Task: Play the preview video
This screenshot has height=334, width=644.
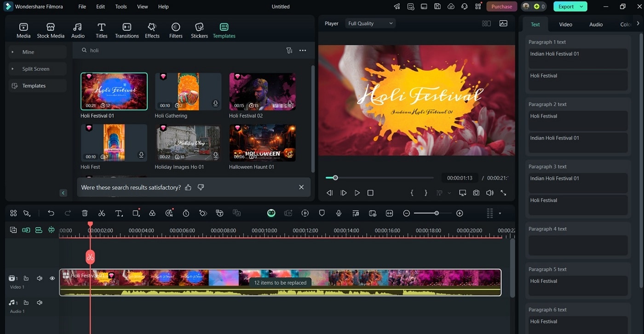Action: coord(357,193)
